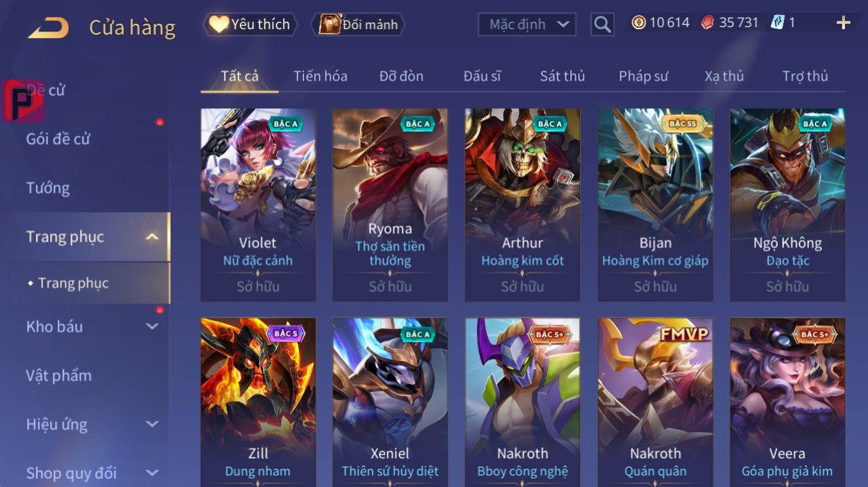Click the gold coin currency icon
The width and height of the screenshot is (868, 487).
(x=638, y=22)
